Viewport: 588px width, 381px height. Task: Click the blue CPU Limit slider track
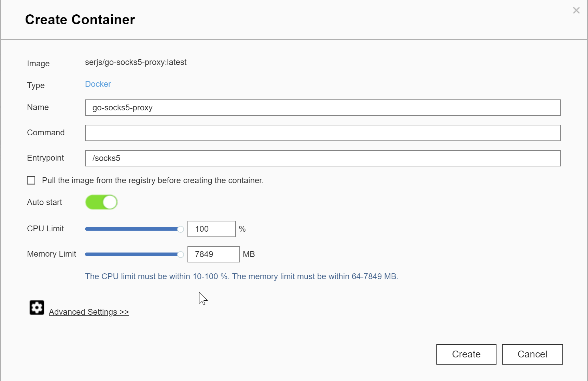[x=131, y=229]
